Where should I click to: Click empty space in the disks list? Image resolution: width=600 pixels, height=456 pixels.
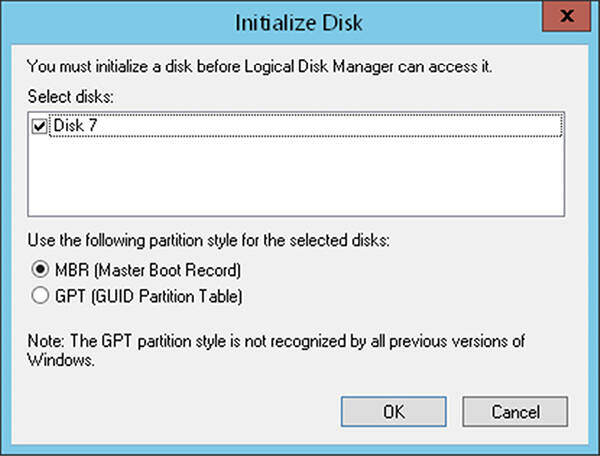(296, 176)
